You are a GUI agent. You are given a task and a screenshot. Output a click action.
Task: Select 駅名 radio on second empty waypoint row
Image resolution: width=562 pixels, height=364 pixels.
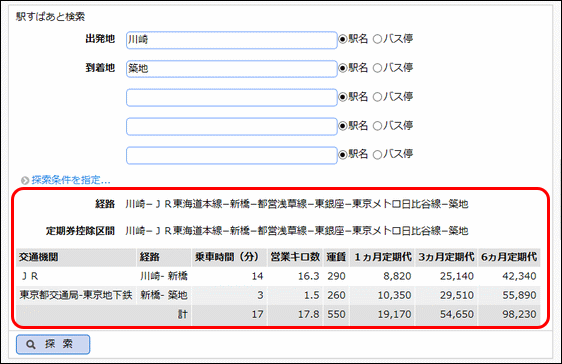343,126
